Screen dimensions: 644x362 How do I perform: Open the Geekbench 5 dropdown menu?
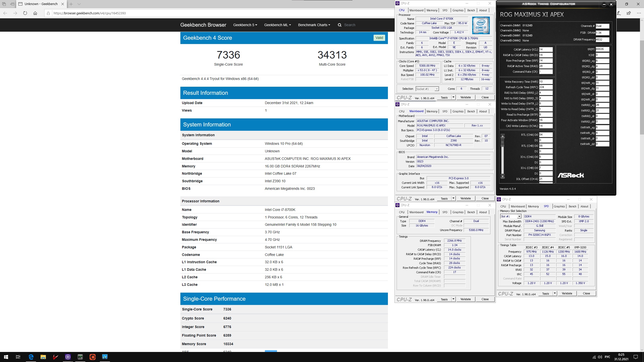click(245, 25)
